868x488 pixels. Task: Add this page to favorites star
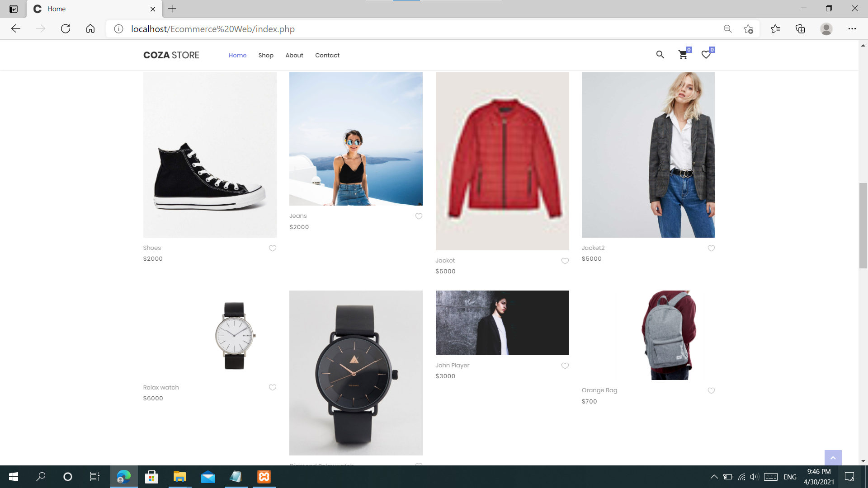[x=748, y=29]
